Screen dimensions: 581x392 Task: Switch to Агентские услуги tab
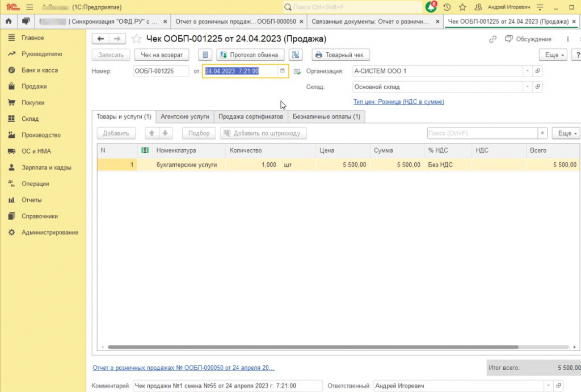[x=185, y=116]
